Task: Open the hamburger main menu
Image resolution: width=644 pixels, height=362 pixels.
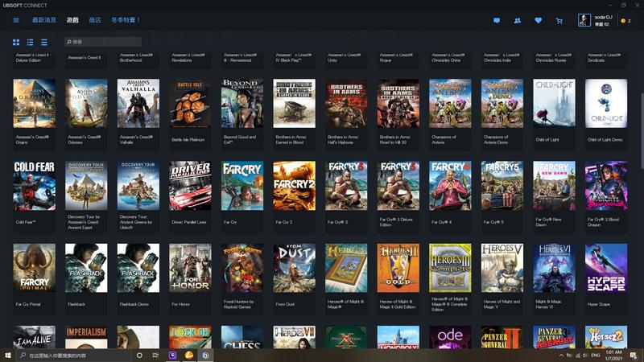Action: (x=16, y=20)
